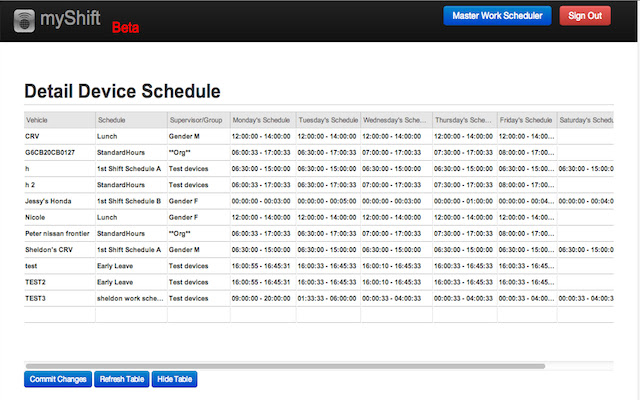Select the Peter nissan frontier cell
This screenshot has height=400, width=640.
pyautogui.click(x=60, y=233)
